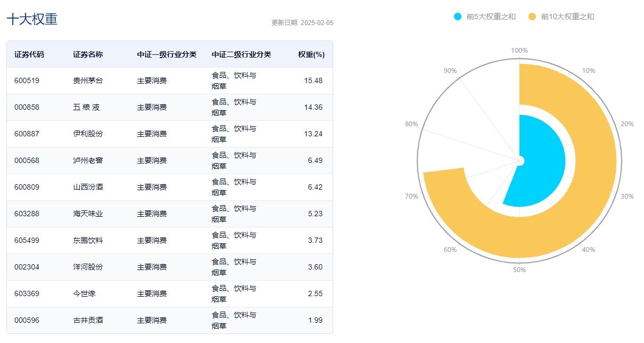This screenshot has width=644, height=343.
Task: Select the 贵州茅台 name cell
Action: tap(88, 80)
